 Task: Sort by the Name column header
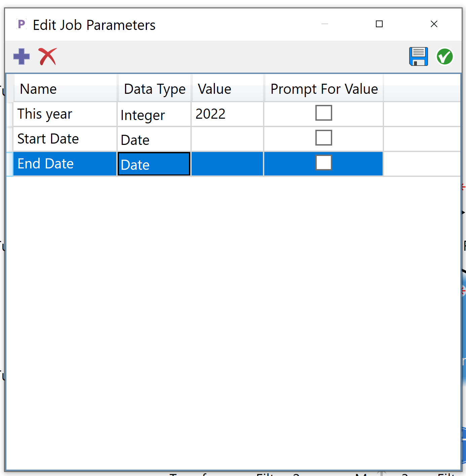(x=65, y=89)
